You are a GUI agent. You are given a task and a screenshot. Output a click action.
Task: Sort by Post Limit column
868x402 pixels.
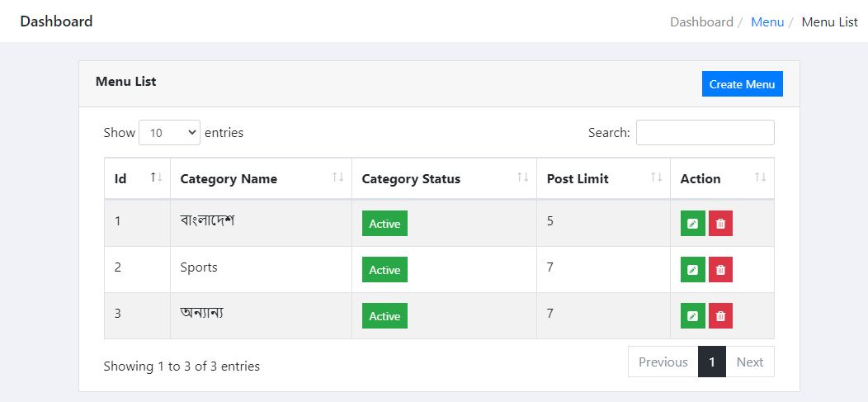(603, 178)
